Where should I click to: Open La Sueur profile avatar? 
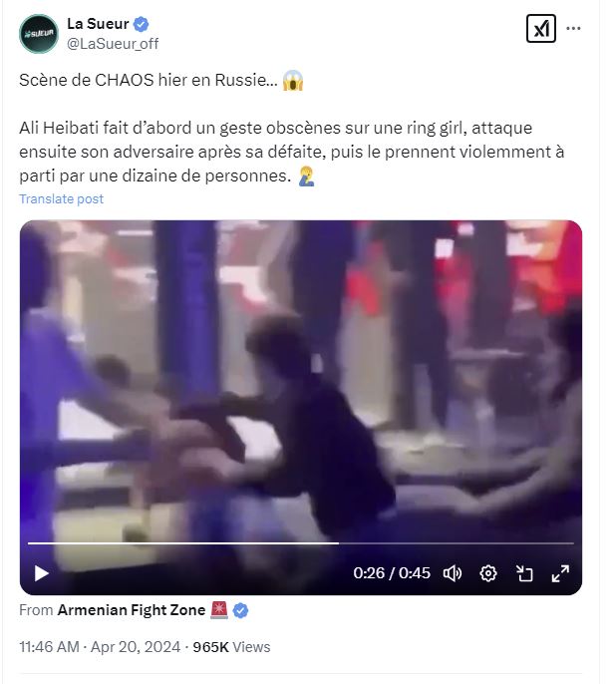click(x=39, y=34)
